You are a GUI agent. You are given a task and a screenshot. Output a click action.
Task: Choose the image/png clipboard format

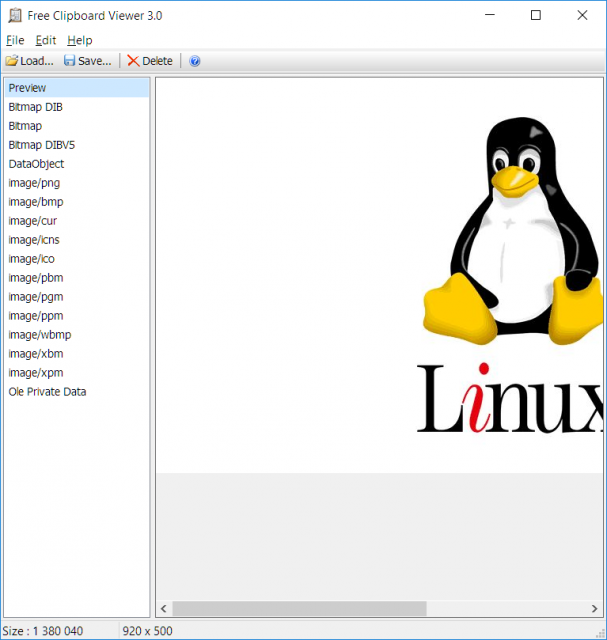click(x=77, y=183)
